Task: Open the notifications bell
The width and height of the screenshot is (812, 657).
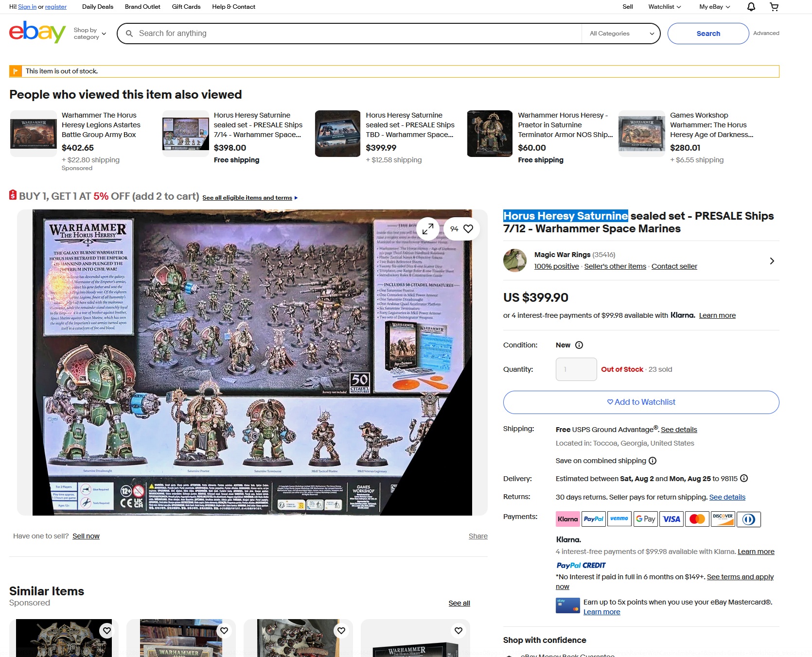Action: (x=751, y=7)
